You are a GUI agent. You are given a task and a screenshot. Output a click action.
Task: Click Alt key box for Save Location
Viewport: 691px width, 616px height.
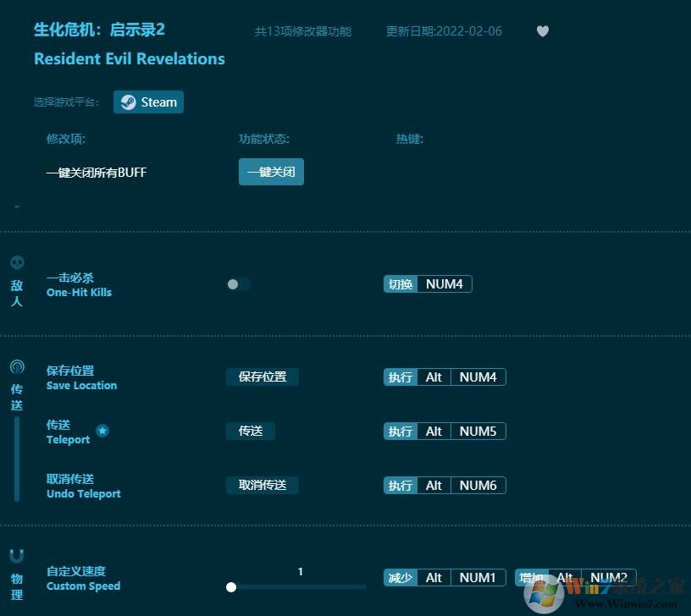[x=434, y=377]
